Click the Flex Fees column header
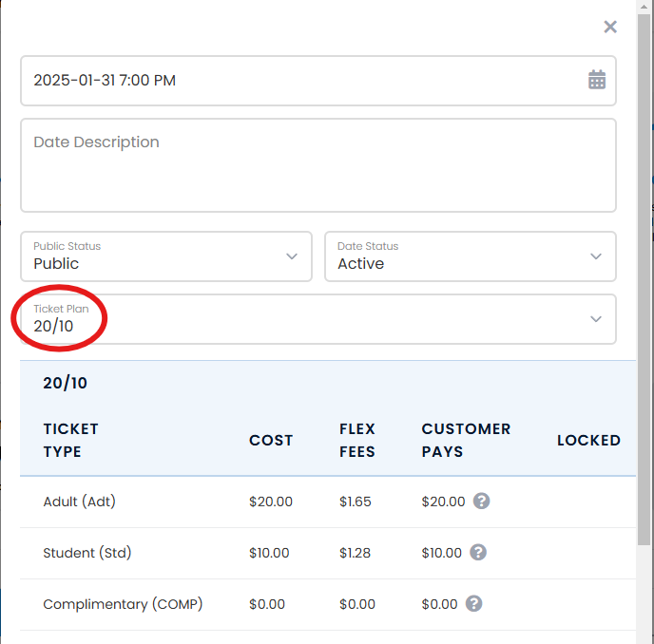Screen dimensions: 654x644 click(x=357, y=440)
